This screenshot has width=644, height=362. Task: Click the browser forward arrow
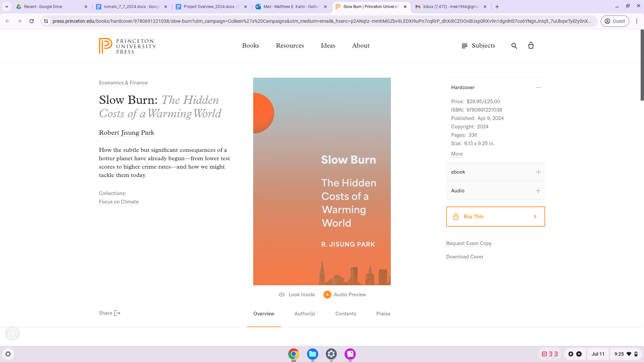19,21
